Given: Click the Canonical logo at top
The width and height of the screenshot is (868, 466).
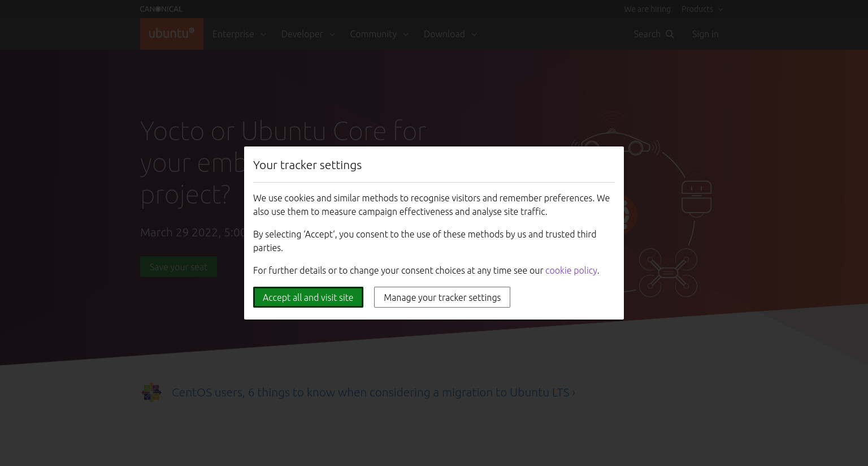Looking at the screenshot, I should point(161,9).
